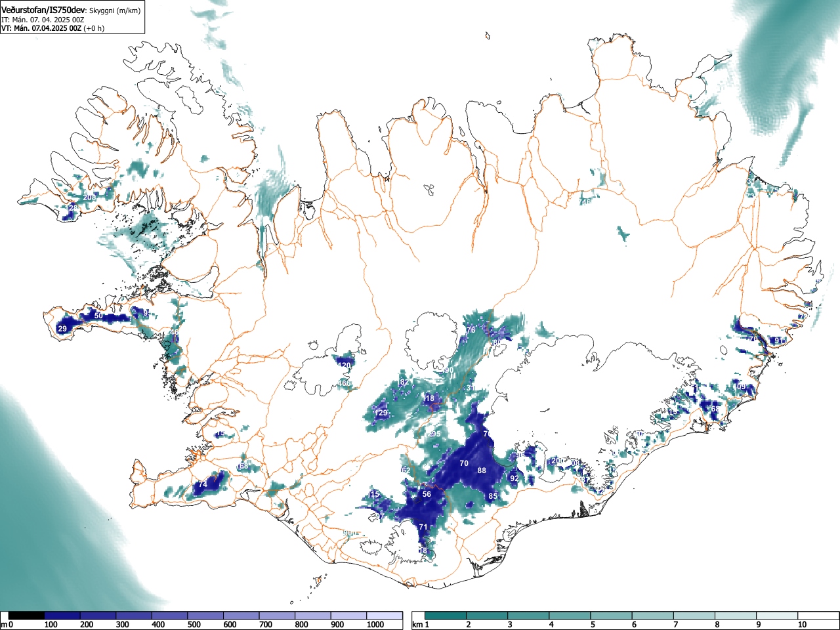Select the 6–7 km legend swatch
The image size is (840, 630).
click(x=654, y=616)
